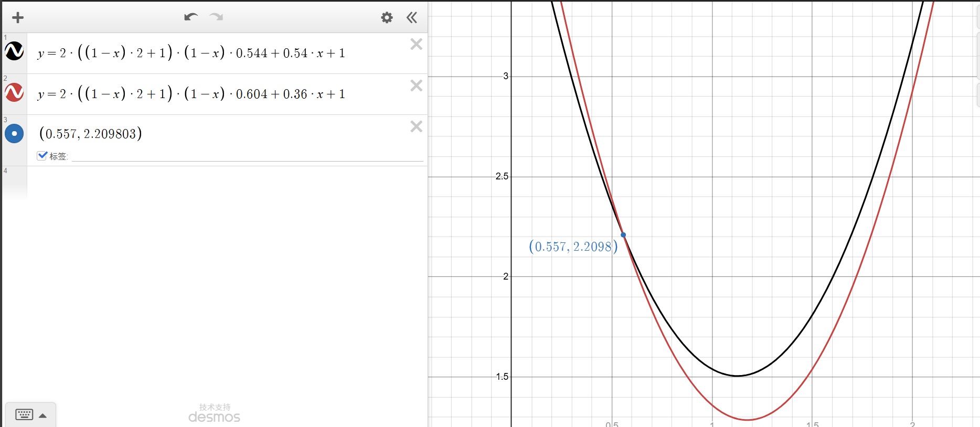Click the label text input field
Viewport: 980px width, 427px height.
(x=247, y=156)
